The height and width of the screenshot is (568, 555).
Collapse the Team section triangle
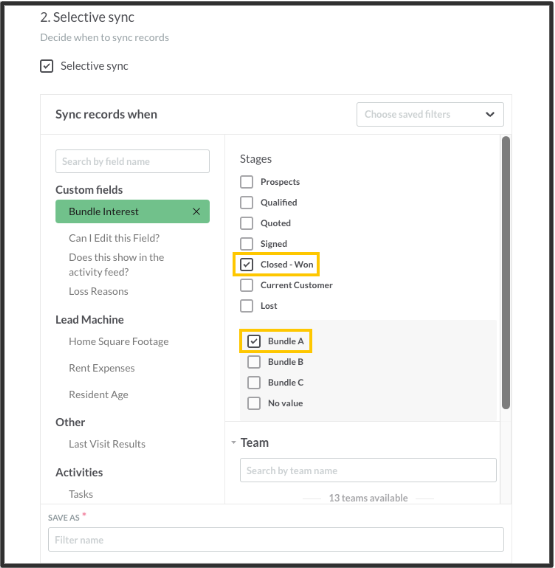(234, 442)
